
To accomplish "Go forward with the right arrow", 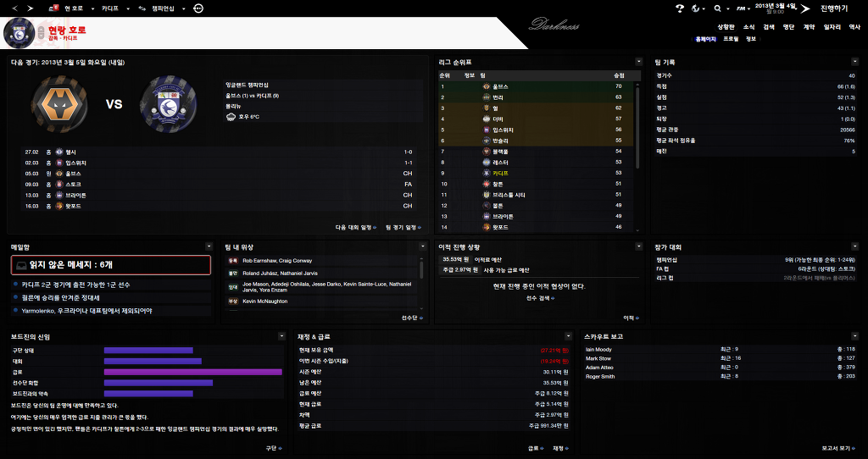I will tap(31, 8).
